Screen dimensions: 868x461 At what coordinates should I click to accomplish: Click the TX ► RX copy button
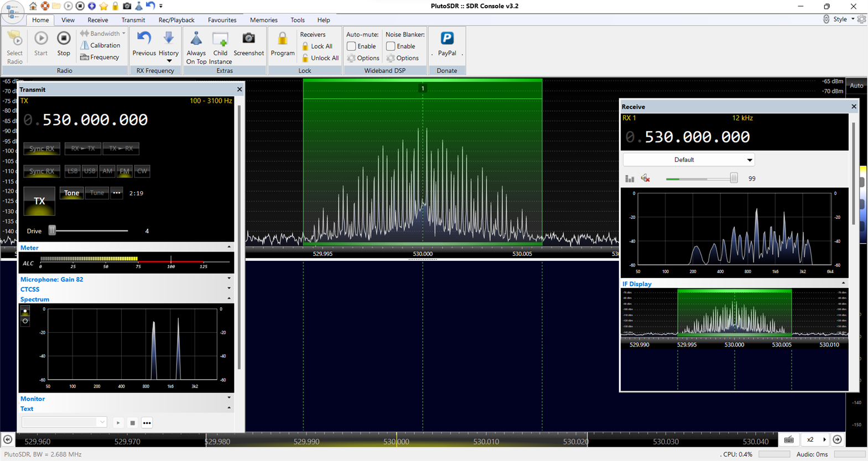point(121,148)
